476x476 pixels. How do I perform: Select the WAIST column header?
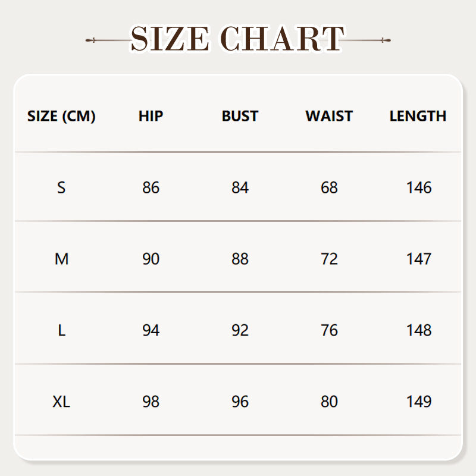coord(329,116)
